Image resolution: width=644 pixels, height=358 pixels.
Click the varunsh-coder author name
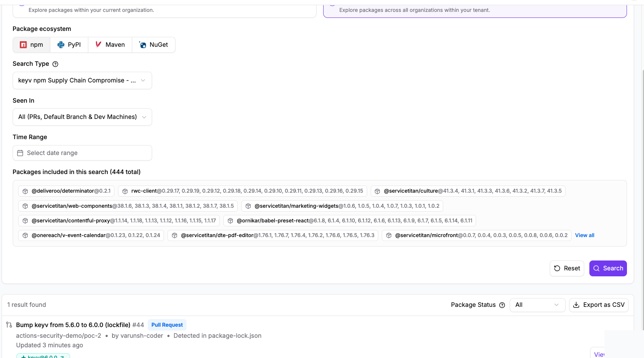pos(142,336)
